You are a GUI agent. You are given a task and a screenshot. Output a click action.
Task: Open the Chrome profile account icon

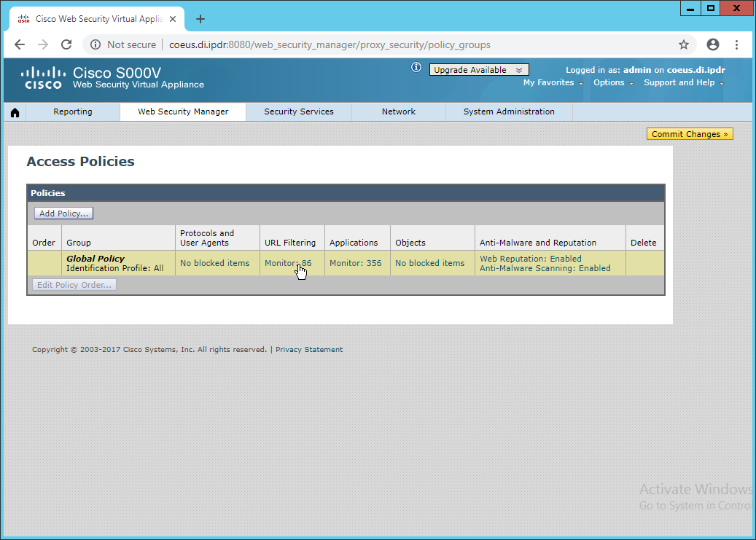(x=712, y=45)
